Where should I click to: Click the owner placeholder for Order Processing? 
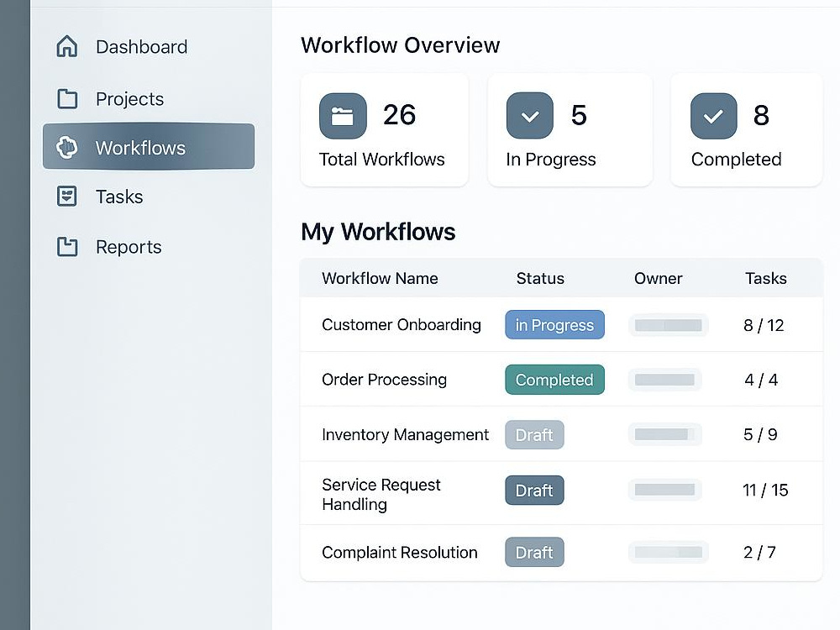pyautogui.click(x=664, y=380)
